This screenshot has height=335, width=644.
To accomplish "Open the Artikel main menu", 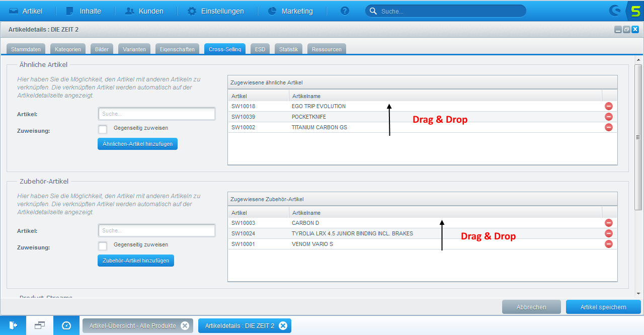I will pyautogui.click(x=26, y=11).
